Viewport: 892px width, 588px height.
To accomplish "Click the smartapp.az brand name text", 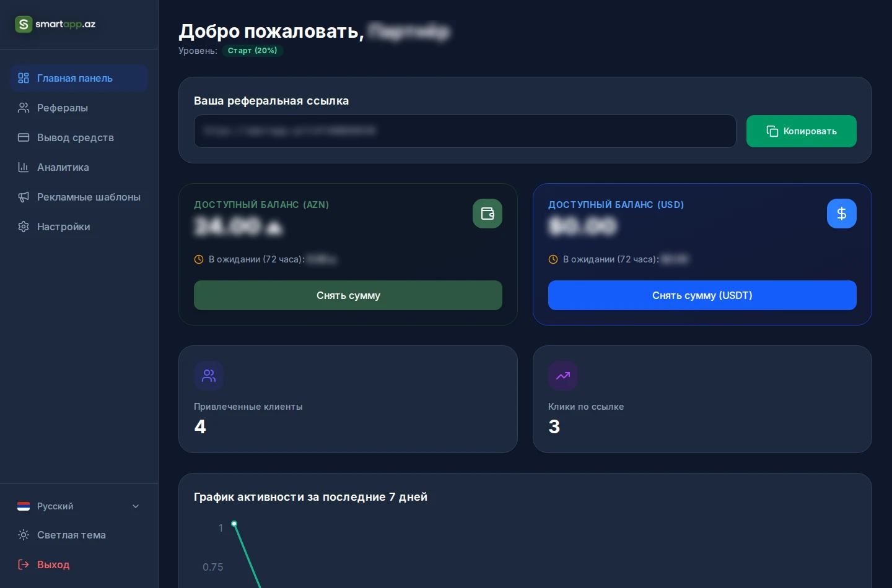I will click(x=66, y=24).
